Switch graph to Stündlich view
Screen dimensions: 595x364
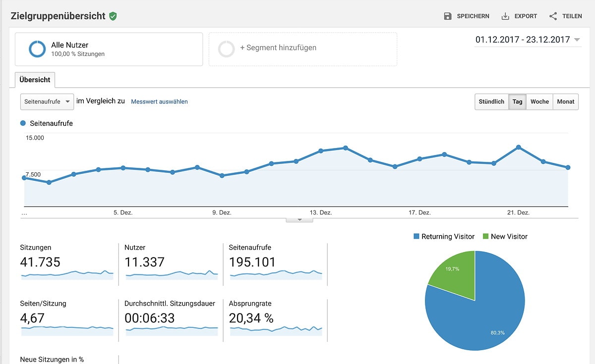[491, 102]
